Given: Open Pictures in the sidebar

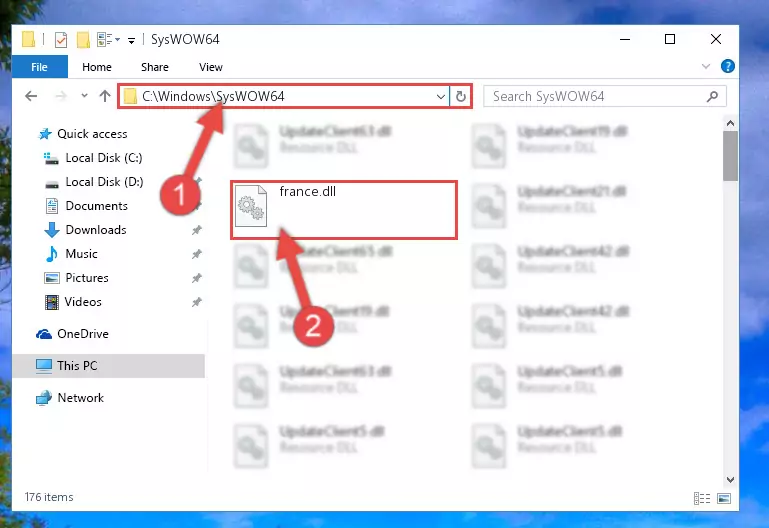Looking at the screenshot, I should coord(87,278).
